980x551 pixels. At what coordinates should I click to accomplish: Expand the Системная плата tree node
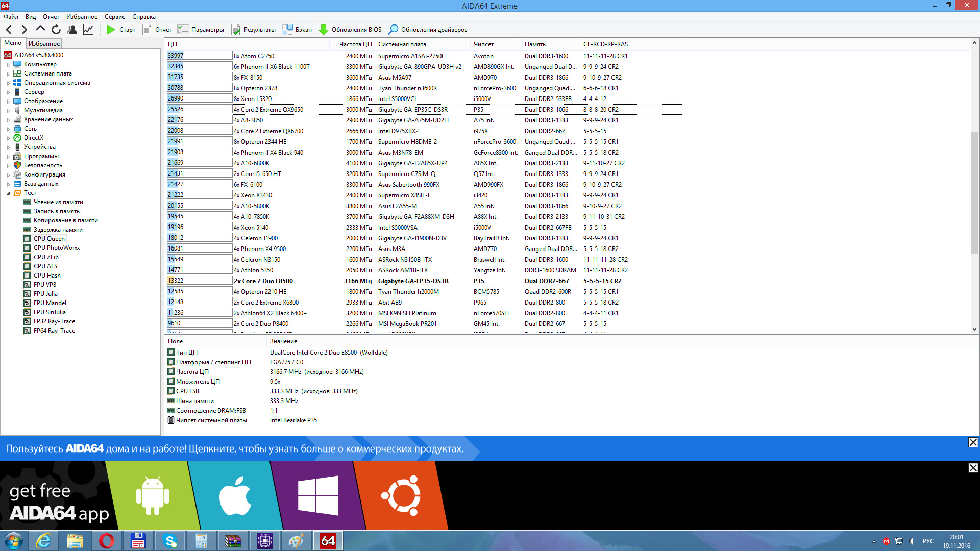(x=8, y=74)
